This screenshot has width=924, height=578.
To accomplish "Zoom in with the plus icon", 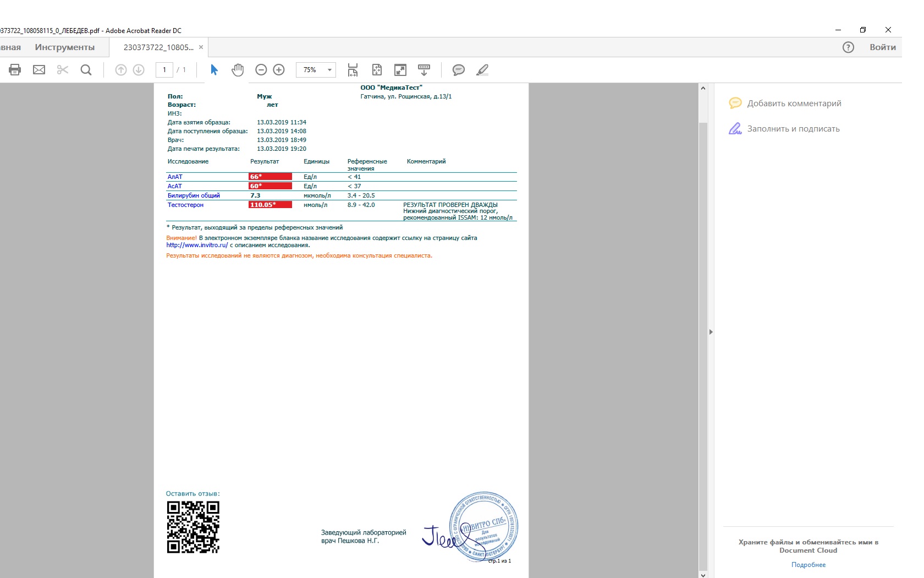I will [x=279, y=70].
